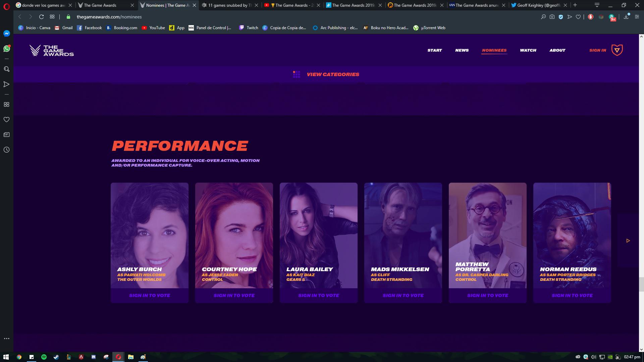
Task: Open Spotify from the Windows taskbar
Action: [44, 357]
